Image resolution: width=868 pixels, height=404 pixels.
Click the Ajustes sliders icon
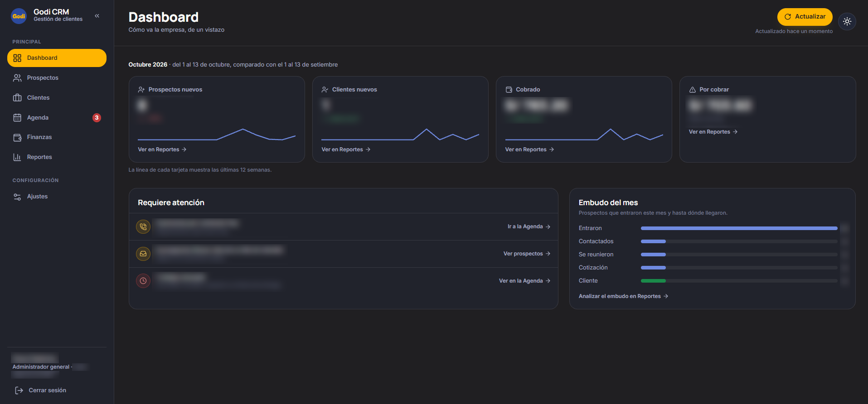point(17,197)
